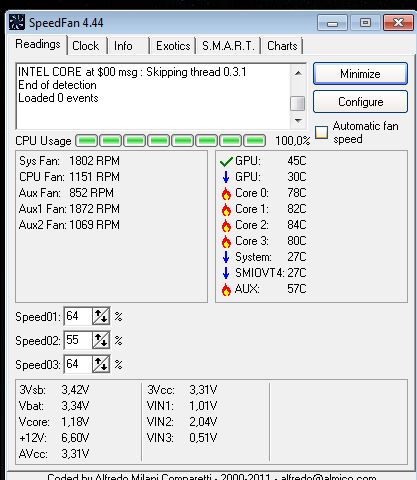Click the blue arrow icon beside System temperature

click(x=226, y=257)
